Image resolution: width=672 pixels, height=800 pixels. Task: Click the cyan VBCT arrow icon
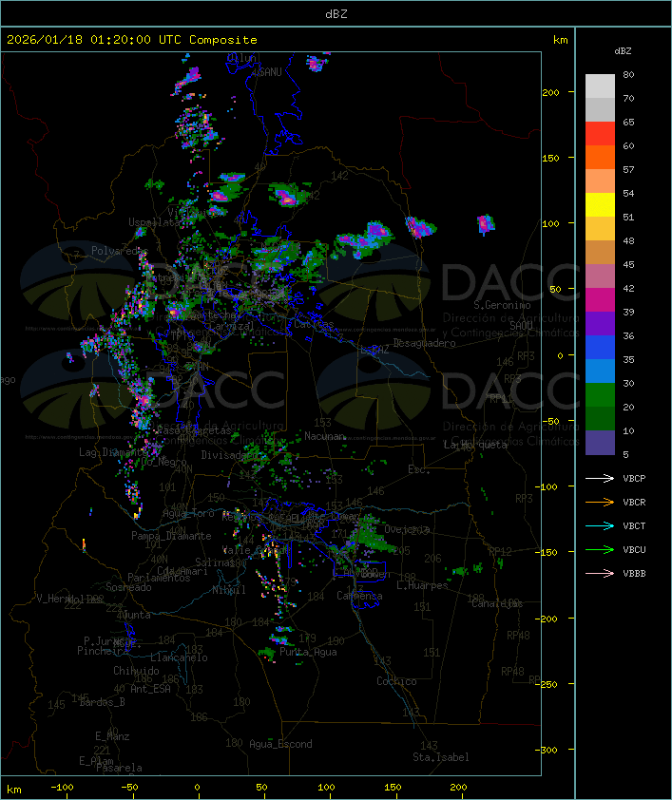tap(601, 525)
